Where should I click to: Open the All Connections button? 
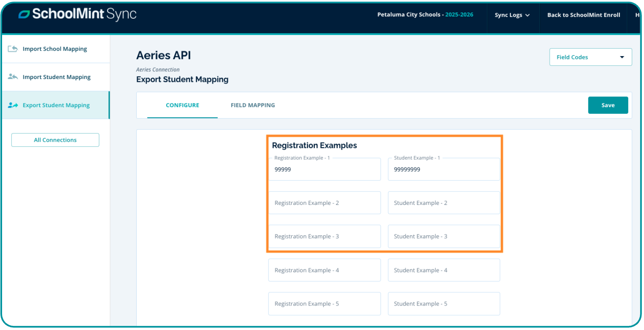55,140
